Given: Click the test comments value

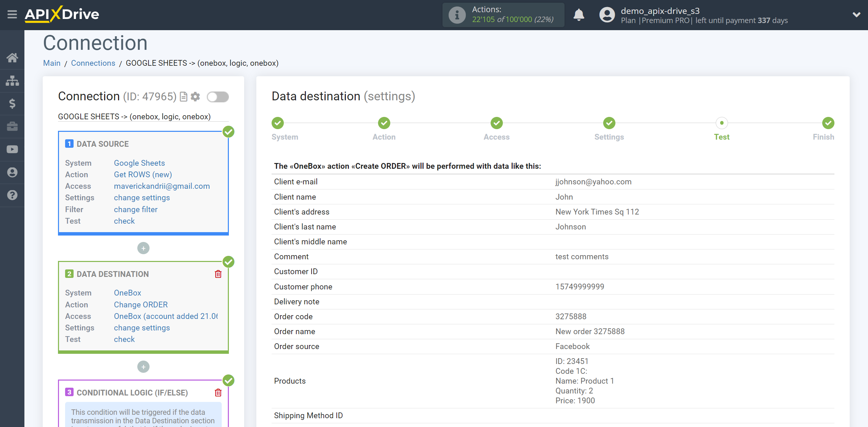Looking at the screenshot, I should coord(582,257).
